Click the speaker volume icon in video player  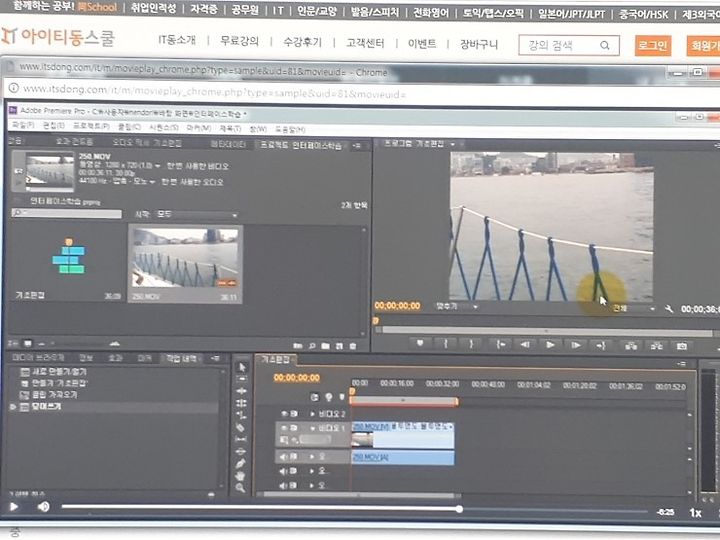(x=44, y=506)
